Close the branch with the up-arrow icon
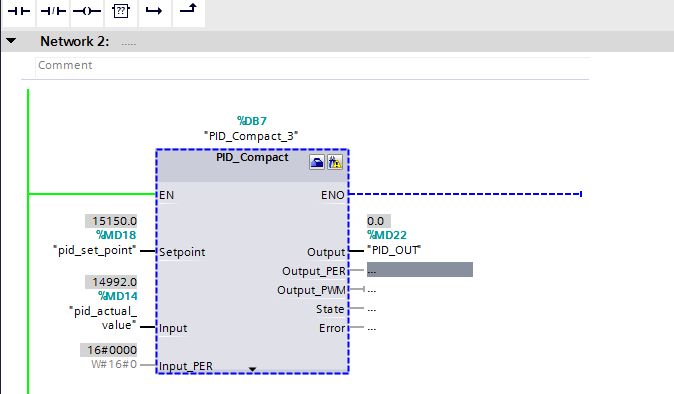 click(188, 10)
